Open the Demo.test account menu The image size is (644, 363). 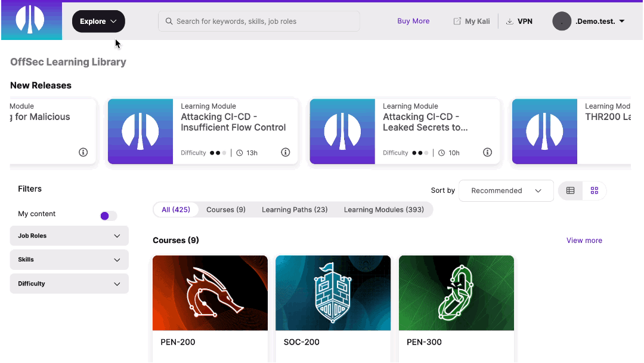596,21
